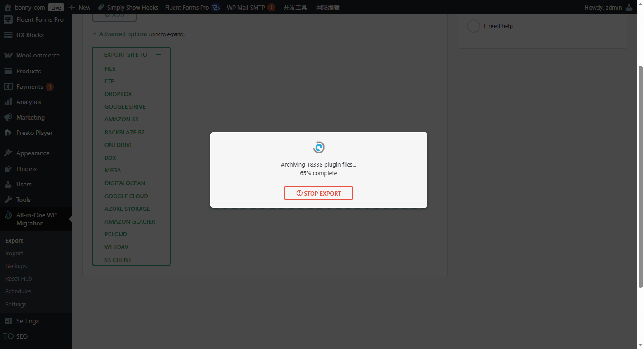Image resolution: width=644 pixels, height=349 pixels.
Task: Go to the Import submenu page
Action: pos(14,253)
